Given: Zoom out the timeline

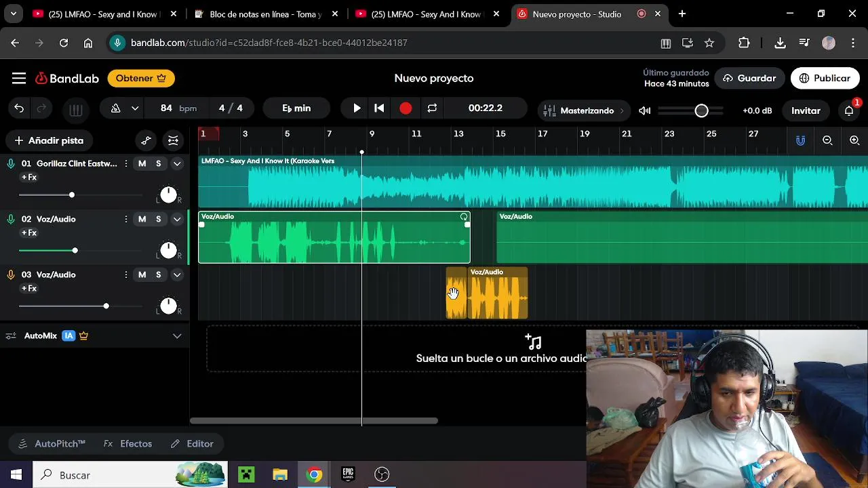Looking at the screenshot, I should [x=827, y=141].
